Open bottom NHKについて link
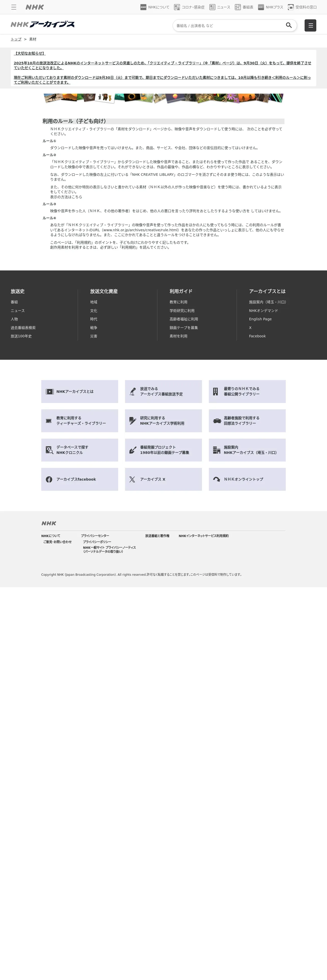The height and width of the screenshot is (980, 327). point(51,536)
